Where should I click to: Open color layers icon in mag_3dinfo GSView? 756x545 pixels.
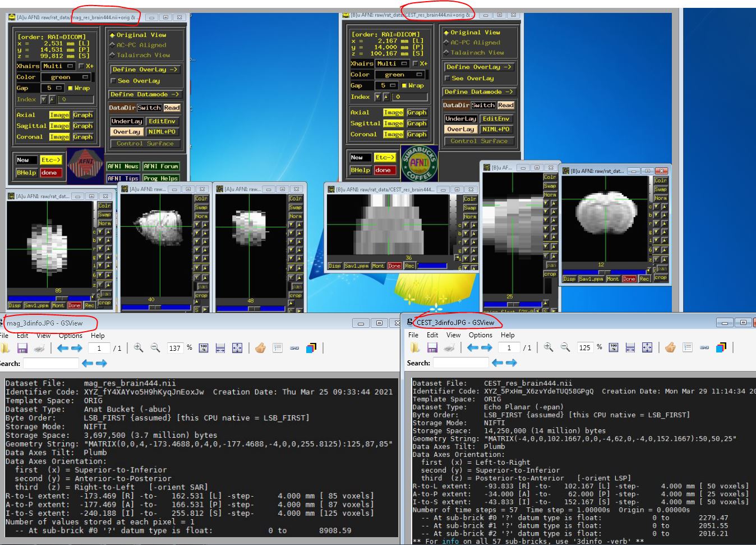(311, 348)
